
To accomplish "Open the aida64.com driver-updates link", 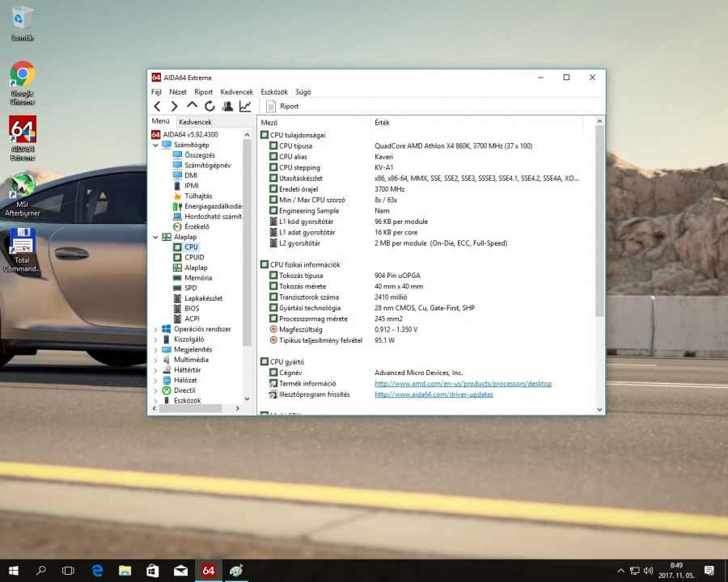I will coord(434,394).
